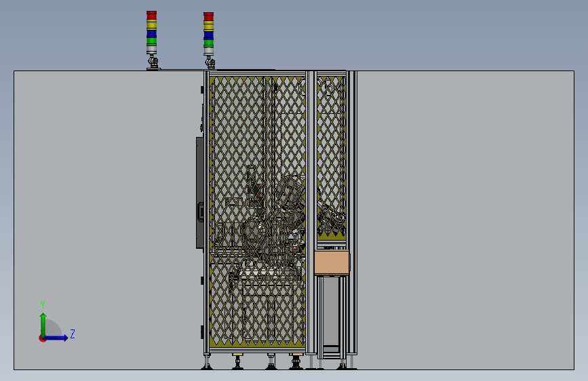Image resolution: width=588 pixels, height=381 pixels.
Task: Select the large gray panel left of machine
Action: (x=107, y=220)
